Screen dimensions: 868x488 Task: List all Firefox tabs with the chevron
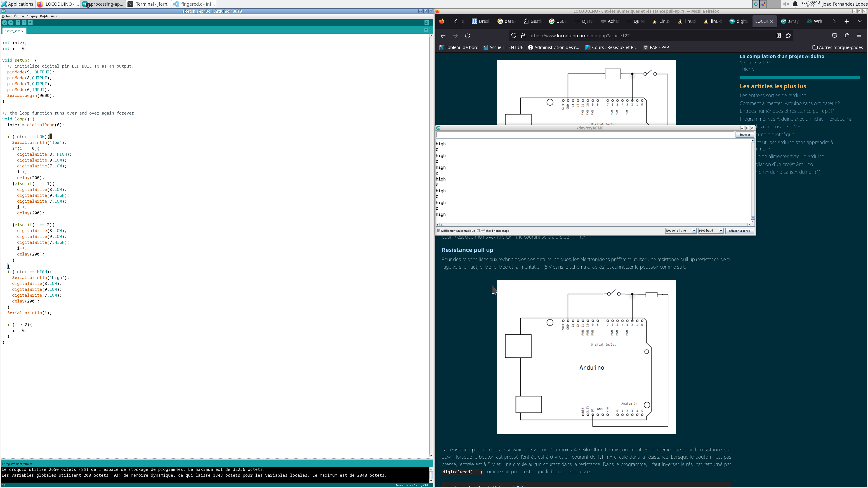coord(860,21)
